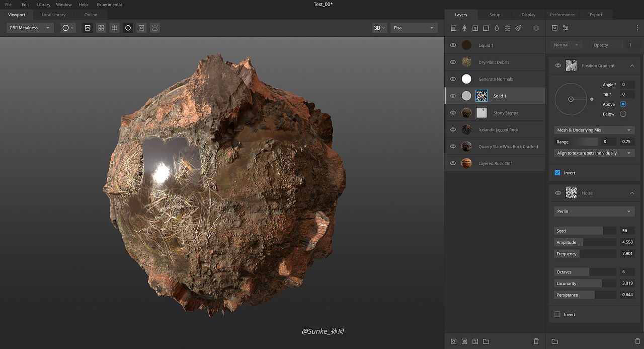Open the Normal blend mode dropdown
644x349 pixels.
(x=567, y=45)
